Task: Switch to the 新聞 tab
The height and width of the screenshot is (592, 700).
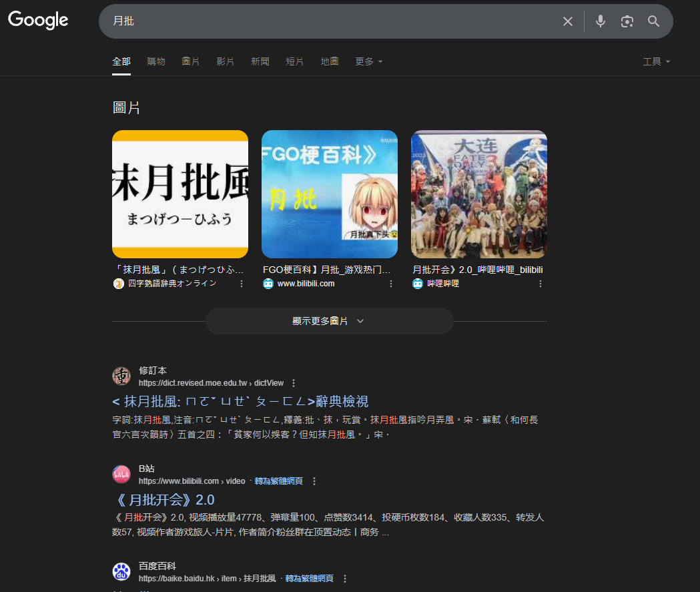Action: coord(260,61)
